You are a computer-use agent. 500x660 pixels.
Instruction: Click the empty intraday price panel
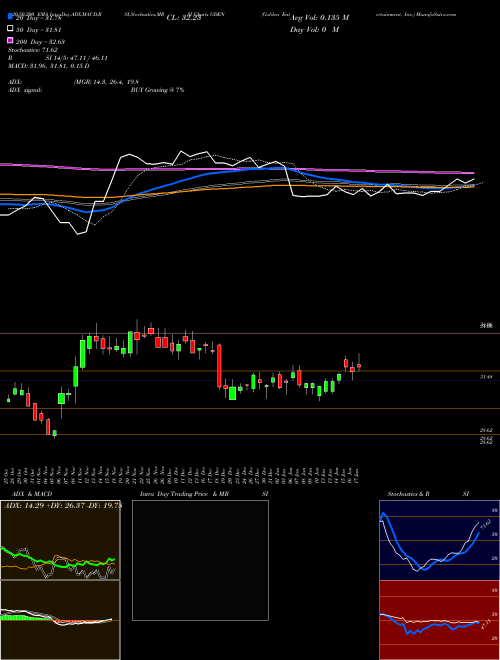200,560
